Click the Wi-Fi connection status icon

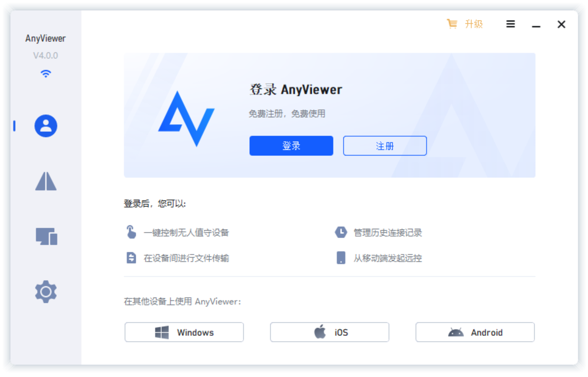click(x=45, y=74)
